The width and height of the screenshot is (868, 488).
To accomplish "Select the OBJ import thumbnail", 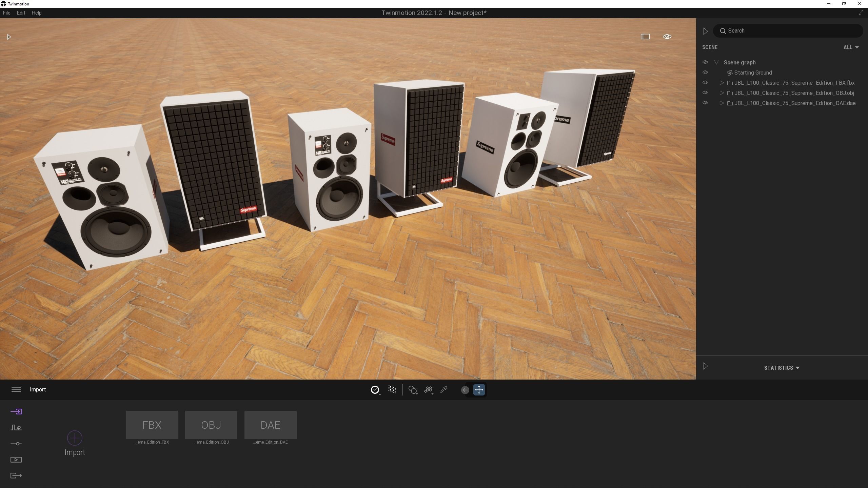I will [211, 425].
